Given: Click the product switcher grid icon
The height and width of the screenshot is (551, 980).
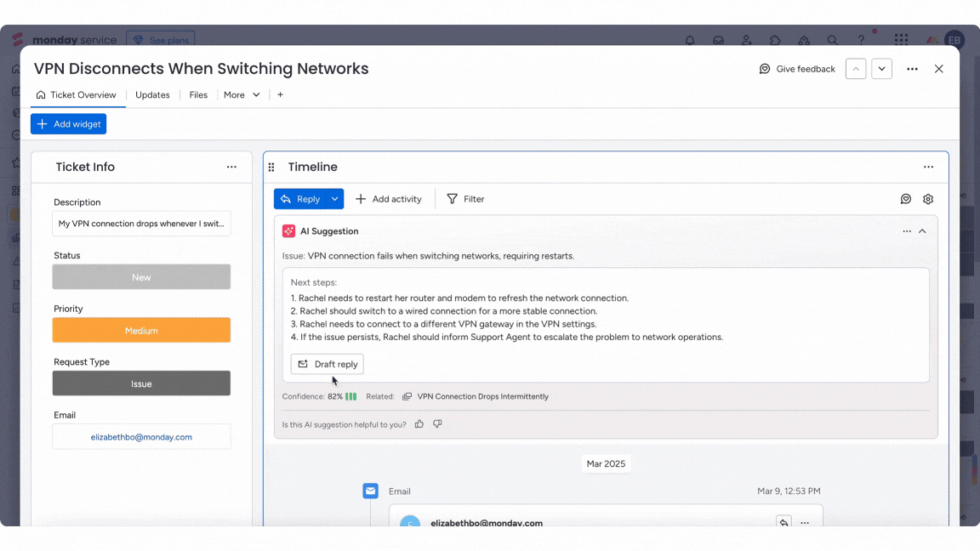Looking at the screenshot, I should point(900,40).
